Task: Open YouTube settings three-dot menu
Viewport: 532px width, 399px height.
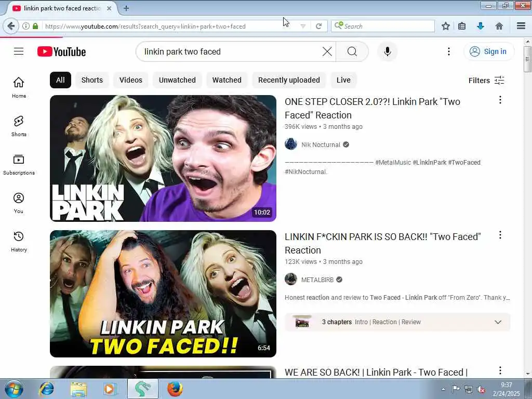Action: click(x=449, y=51)
